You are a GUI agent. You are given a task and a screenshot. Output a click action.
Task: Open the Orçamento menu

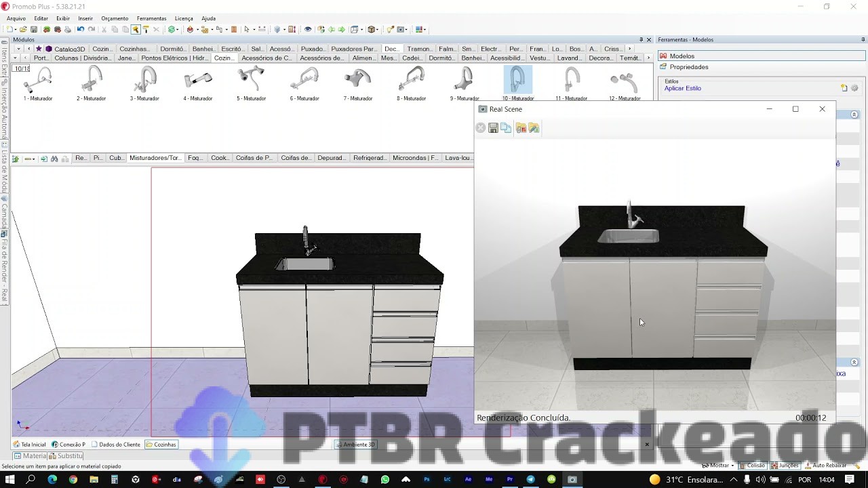pos(115,18)
